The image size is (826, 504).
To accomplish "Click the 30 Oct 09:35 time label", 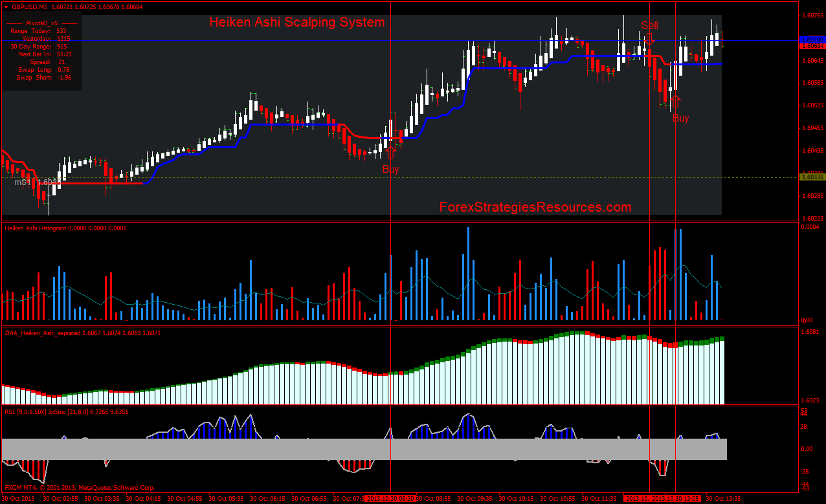I will click(x=476, y=499).
